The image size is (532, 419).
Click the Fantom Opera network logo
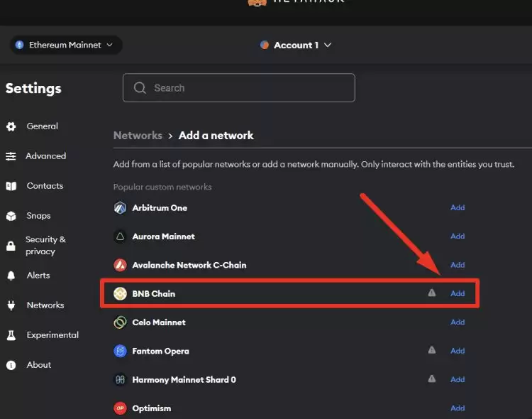(120, 351)
